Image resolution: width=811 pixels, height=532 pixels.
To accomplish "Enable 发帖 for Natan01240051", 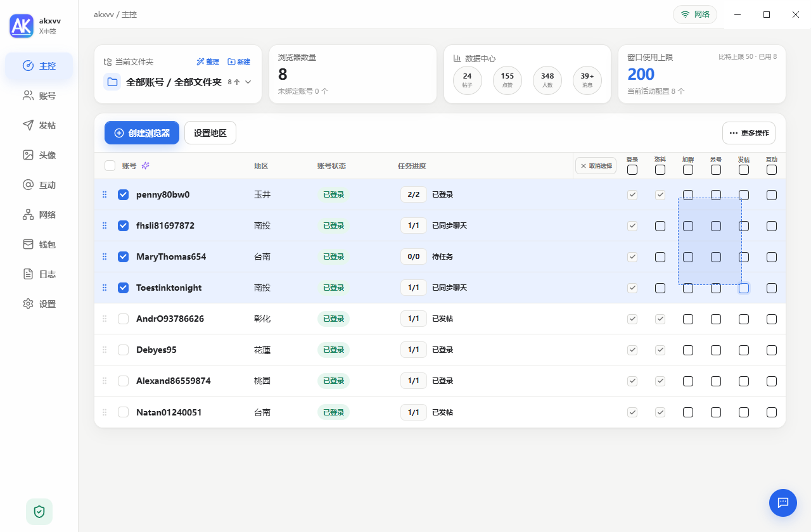I will point(744,412).
